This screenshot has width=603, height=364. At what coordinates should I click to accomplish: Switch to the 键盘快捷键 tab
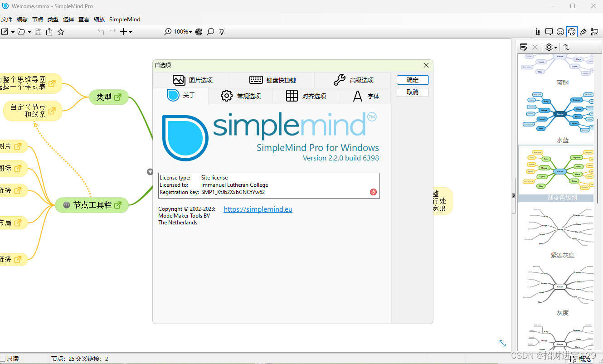272,80
